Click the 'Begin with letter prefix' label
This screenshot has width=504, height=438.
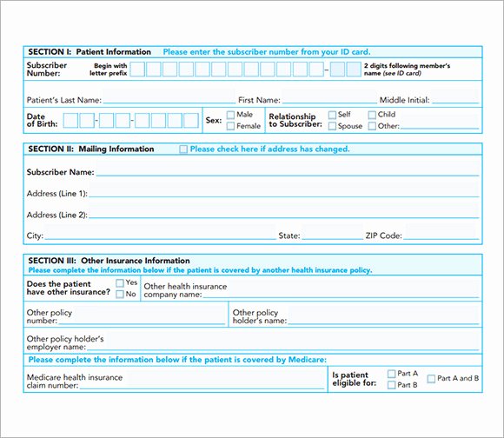point(109,70)
